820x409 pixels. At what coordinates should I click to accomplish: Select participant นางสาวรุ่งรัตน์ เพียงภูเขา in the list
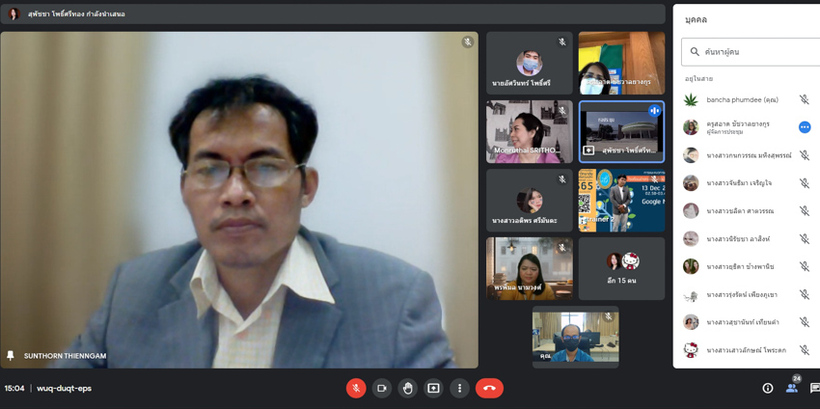pyautogui.click(x=742, y=294)
